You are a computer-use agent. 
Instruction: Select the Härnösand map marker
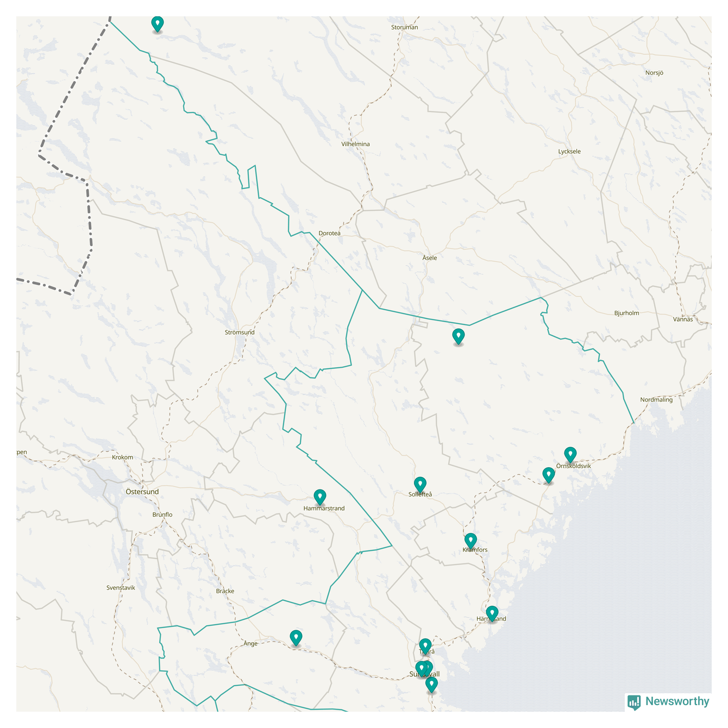point(492,613)
